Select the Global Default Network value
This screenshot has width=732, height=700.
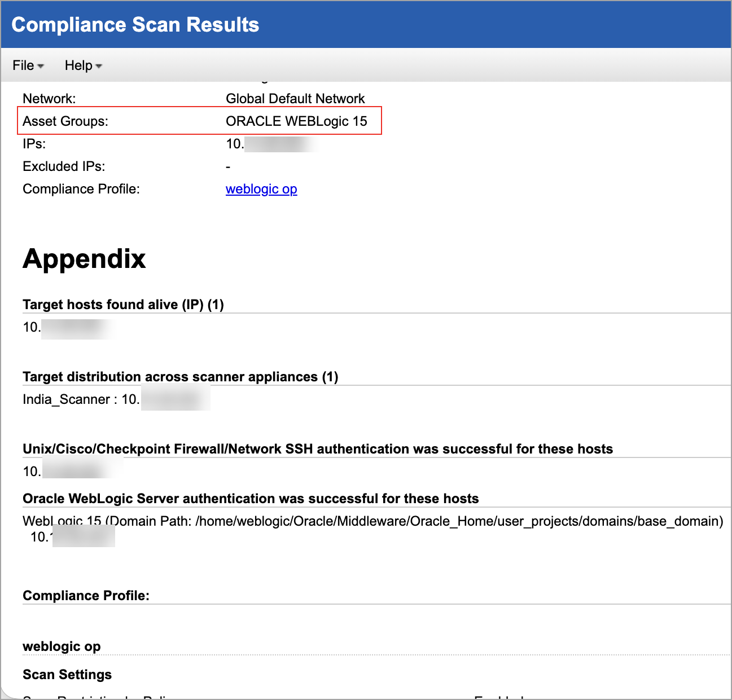pos(295,99)
